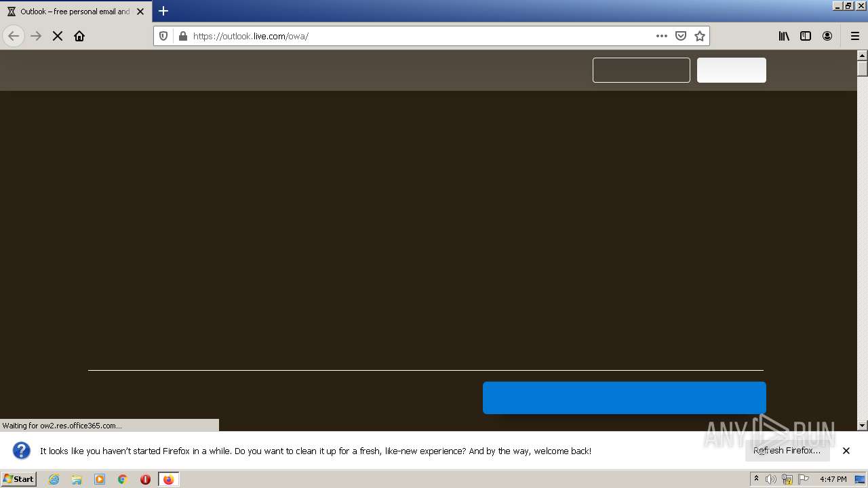The image size is (868, 488).
Task: Toggle the sidebar view
Action: (806, 36)
